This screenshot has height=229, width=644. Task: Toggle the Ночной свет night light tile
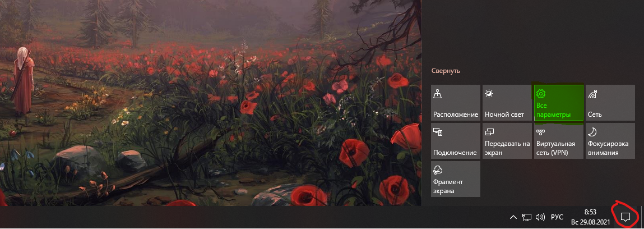[507, 103]
